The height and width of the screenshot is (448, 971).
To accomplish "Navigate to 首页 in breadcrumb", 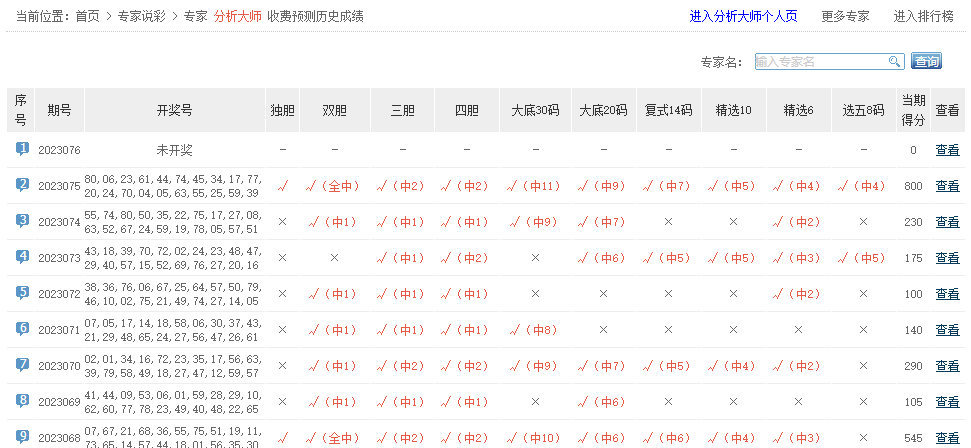I will [x=88, y=17].
